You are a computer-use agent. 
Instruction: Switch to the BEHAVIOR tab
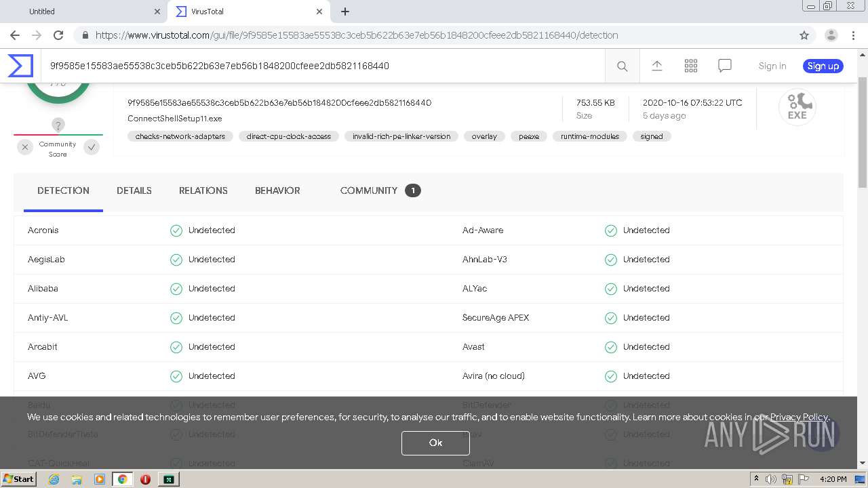(277, 190)
